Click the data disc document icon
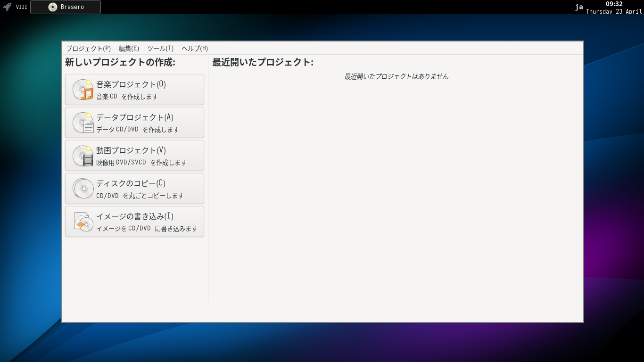 pos(83,123)
